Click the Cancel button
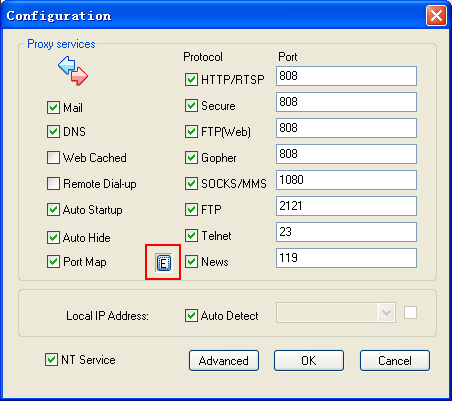 (395, 360)
